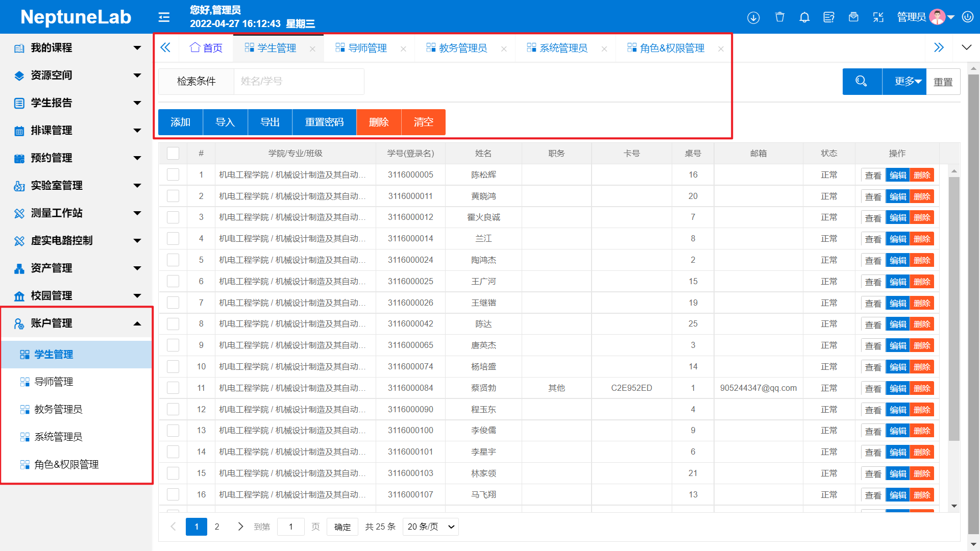This screenshot has height=551, width=980.
Task: Click the blue search magnifier button
Action: click(x=862, y=82)
